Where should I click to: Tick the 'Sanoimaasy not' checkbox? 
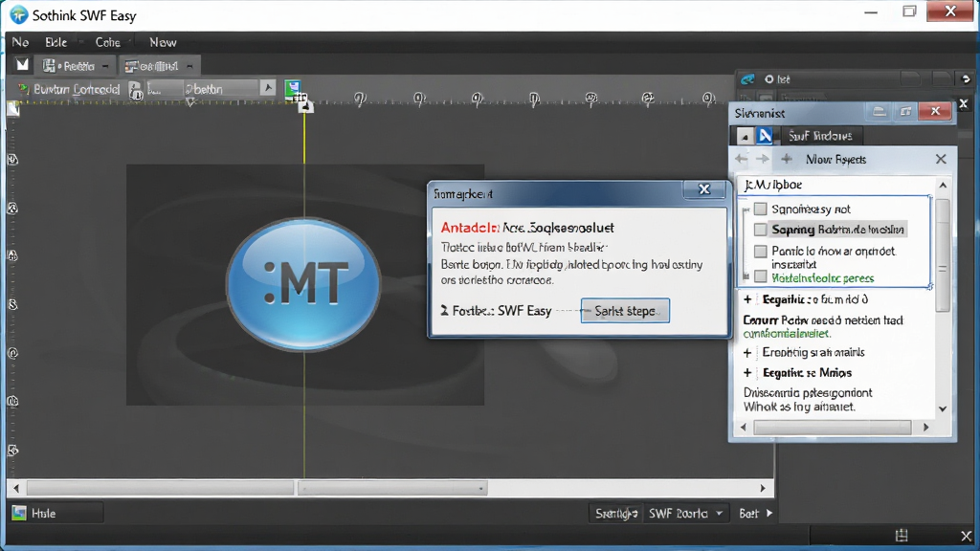760,209
